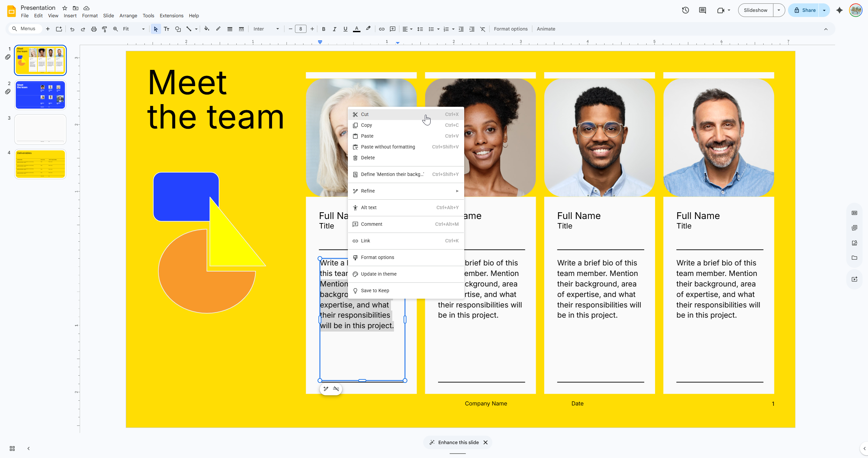Select slide 4 Deliverables thumbnail
868x458 pixels.
pyautogui.click(x=40, y=164)
